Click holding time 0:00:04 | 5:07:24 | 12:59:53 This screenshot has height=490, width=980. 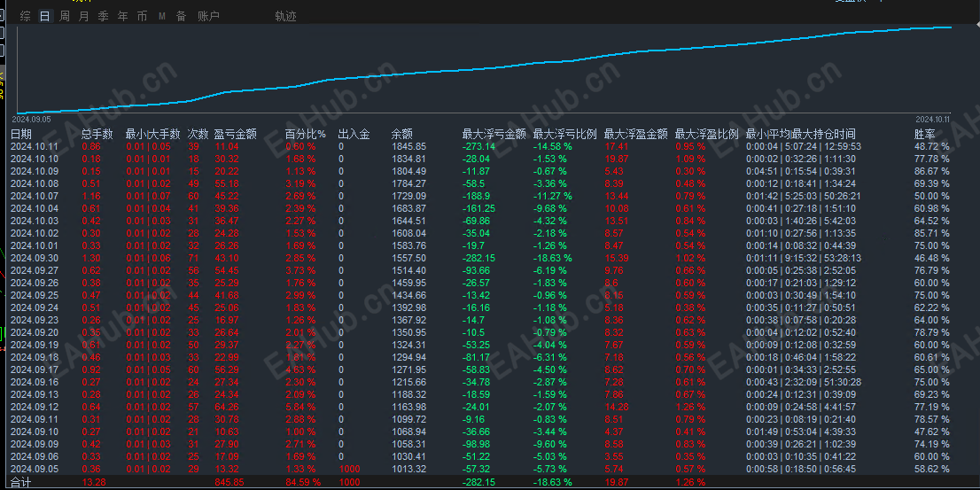point(804,146)
